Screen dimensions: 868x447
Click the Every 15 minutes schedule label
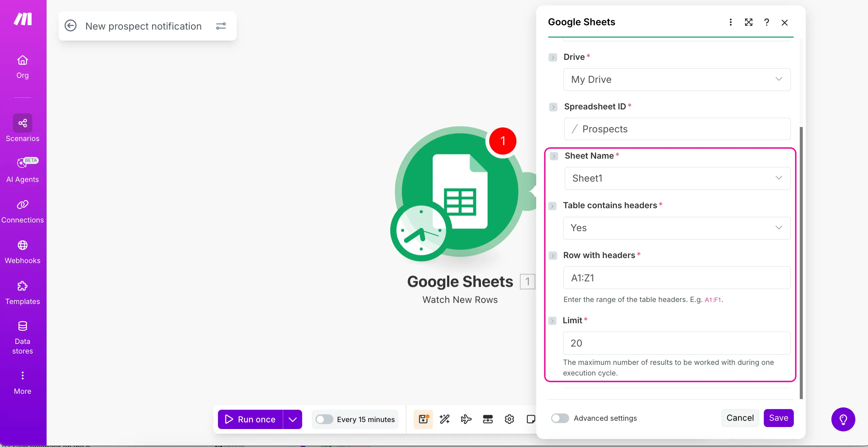tap(365, 419)
